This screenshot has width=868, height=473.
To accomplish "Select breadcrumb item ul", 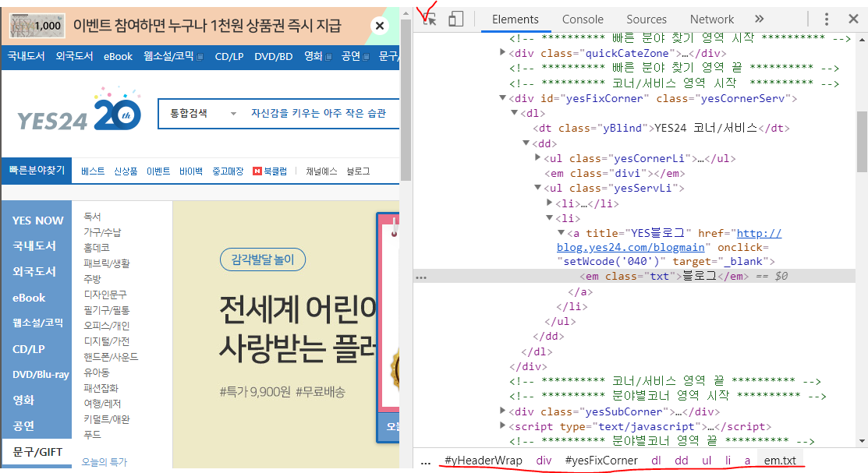I will (707, 461).
